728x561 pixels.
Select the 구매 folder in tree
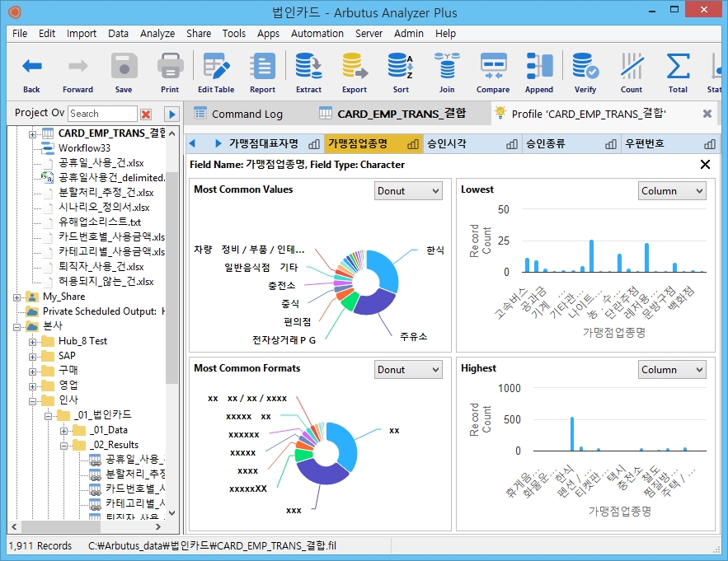pos(68,370)
